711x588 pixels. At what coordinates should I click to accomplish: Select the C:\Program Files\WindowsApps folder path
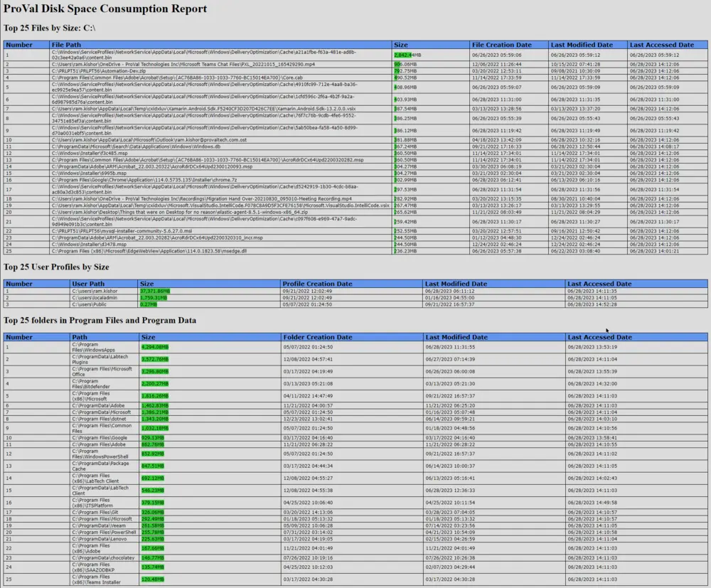93,347
